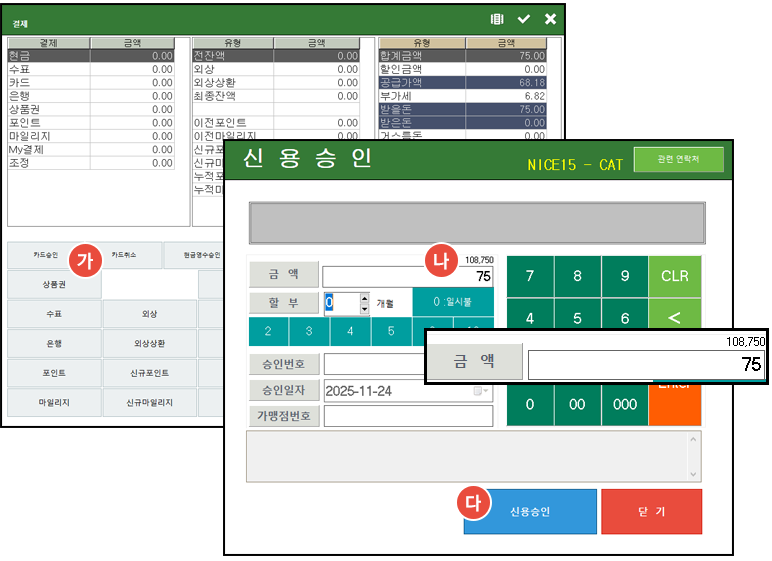Tap keypad digit 7
772x561 pixels.
click(x=530, y=276)
